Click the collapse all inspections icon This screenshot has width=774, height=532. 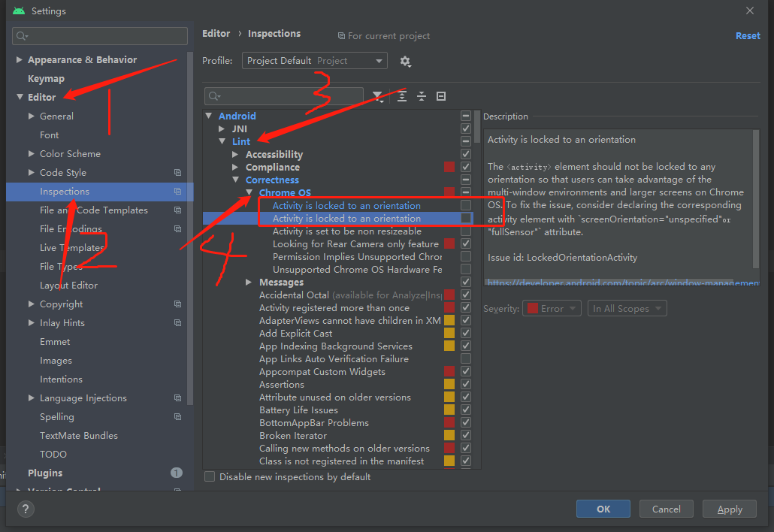[x=422, y=96]
